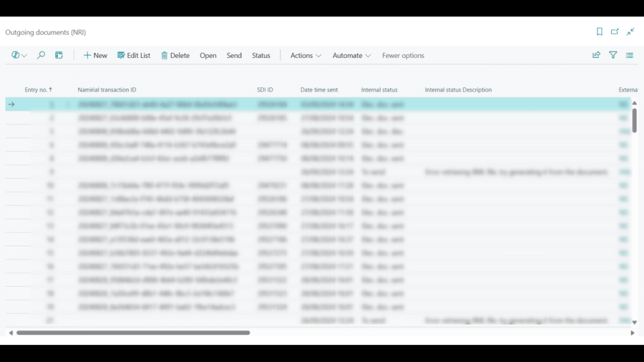
Task: Click Fewer options to collapse toolbar
Action: click(x=403, y=55)
